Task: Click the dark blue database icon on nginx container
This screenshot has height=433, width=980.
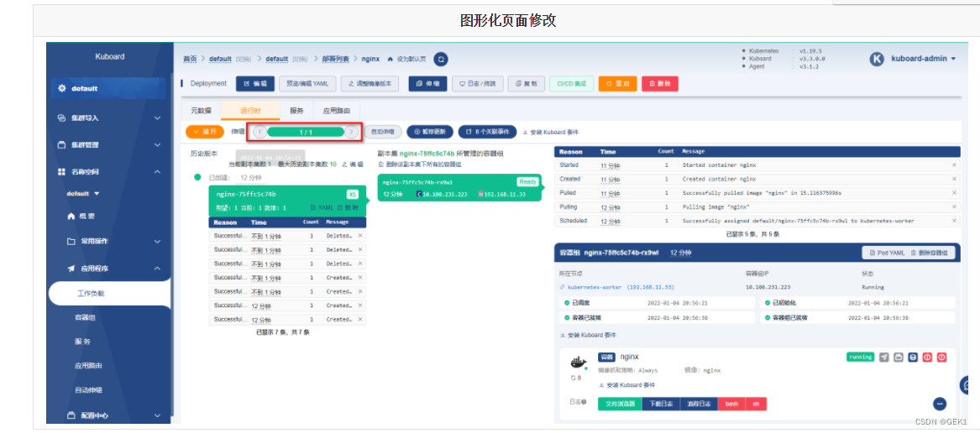Action: pyautogui.click(x=913, y=357)
